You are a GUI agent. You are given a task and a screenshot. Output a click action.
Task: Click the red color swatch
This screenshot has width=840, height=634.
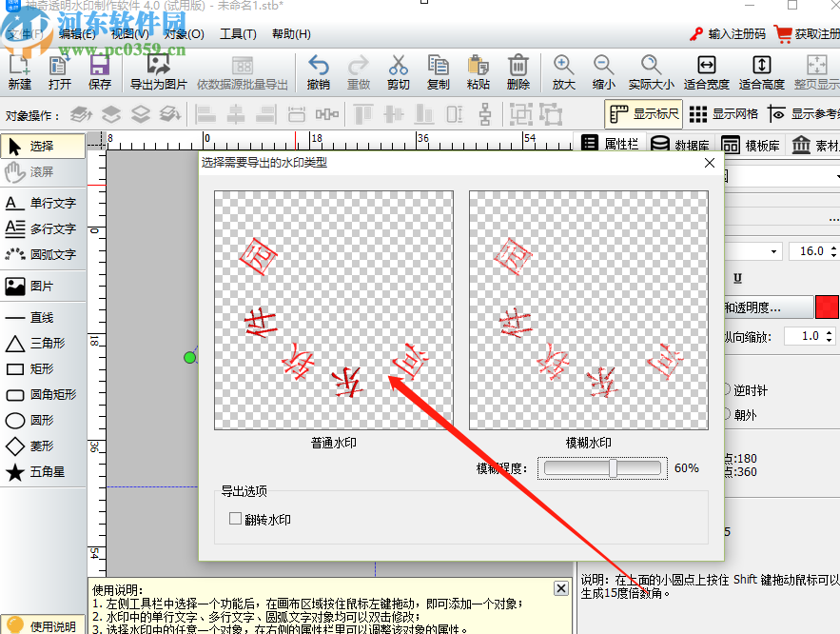827,307
